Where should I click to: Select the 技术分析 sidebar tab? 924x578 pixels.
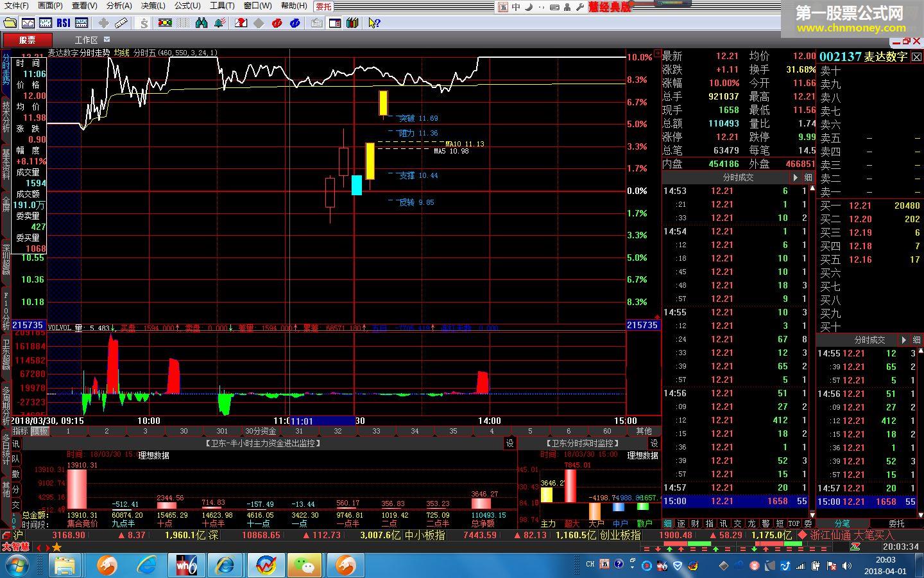[6, 117]
